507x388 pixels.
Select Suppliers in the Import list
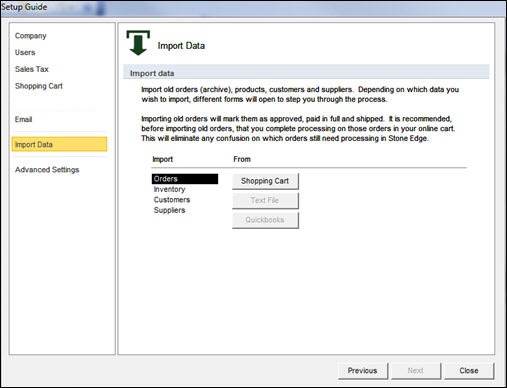coord(169,210)
